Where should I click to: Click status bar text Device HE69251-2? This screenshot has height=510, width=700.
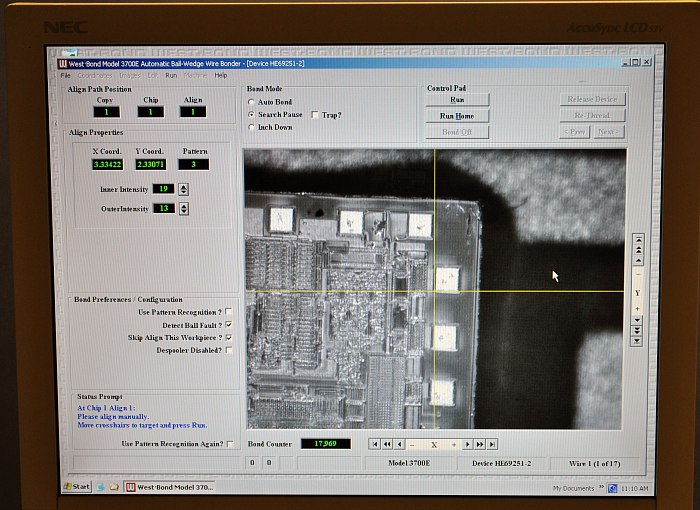(501, 463)
